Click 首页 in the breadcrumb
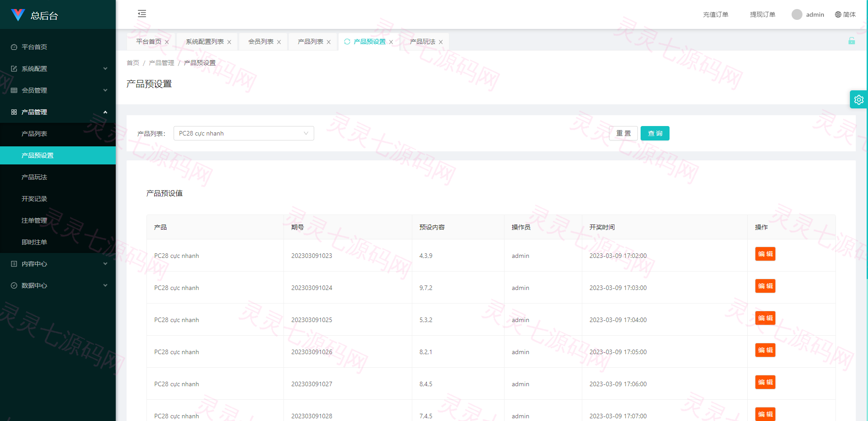 (133, 63)
